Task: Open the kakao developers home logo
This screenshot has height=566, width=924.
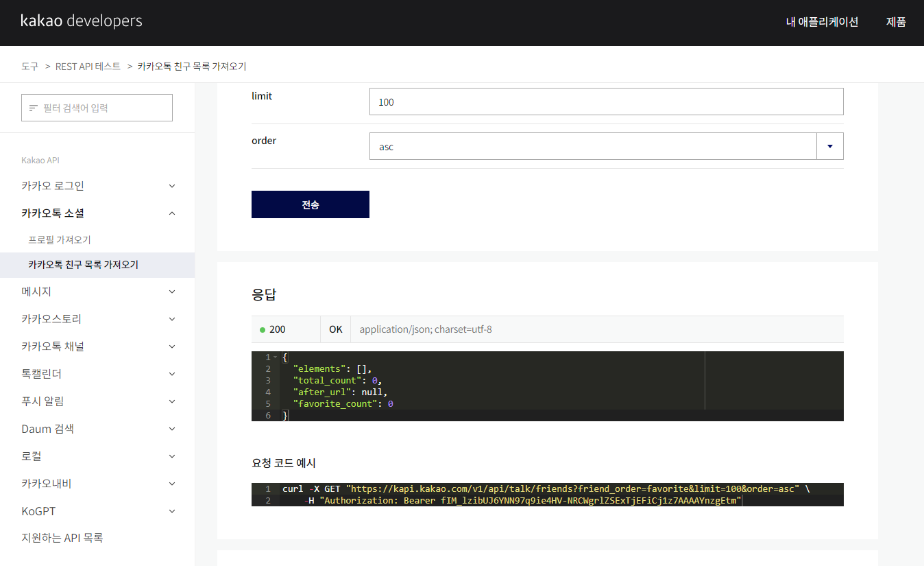Action: (82, 21)
